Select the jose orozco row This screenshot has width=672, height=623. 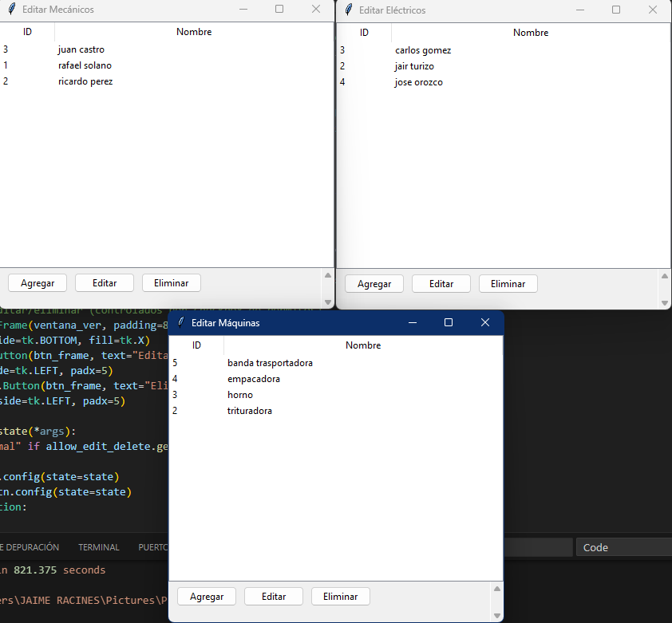pos(419,82)
